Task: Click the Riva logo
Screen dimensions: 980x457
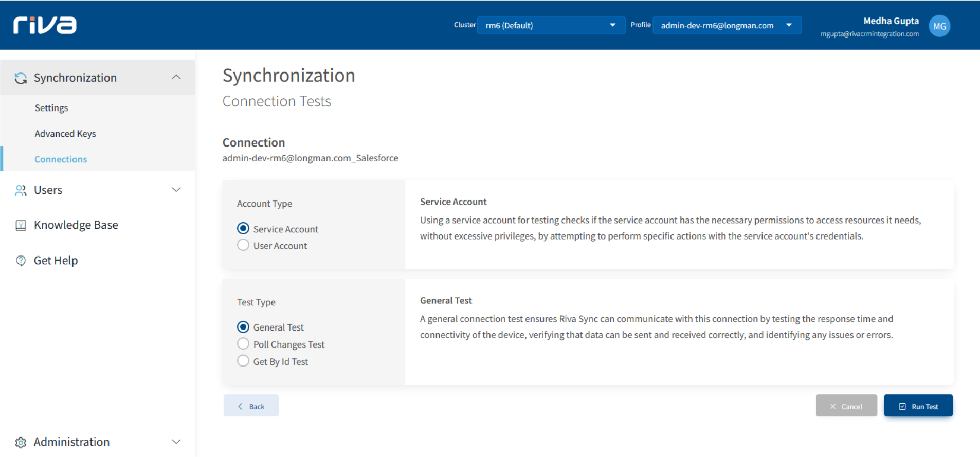Action: pyautogui.click(x=45, y=25)
